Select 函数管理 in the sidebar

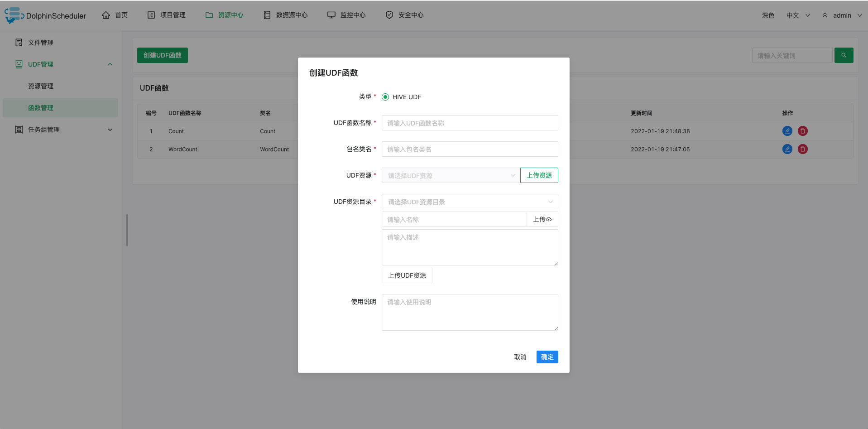(x=61, y=108)
